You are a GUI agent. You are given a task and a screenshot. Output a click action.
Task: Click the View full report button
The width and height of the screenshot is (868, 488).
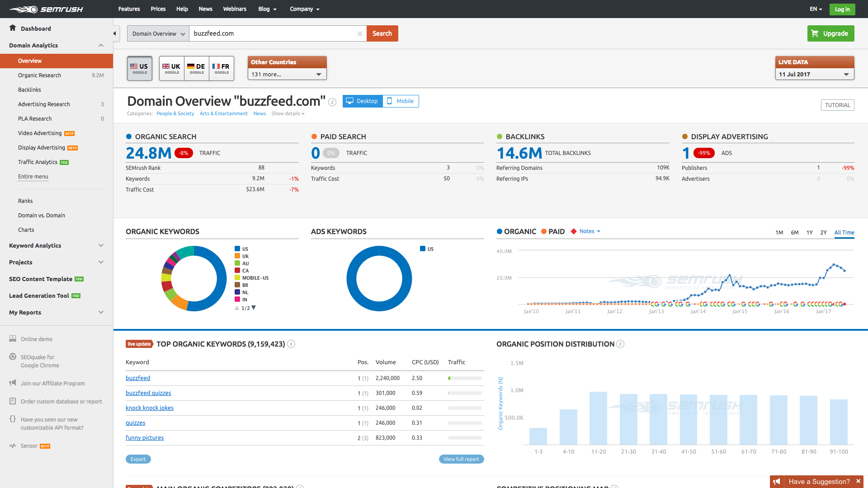click(461, 459)
